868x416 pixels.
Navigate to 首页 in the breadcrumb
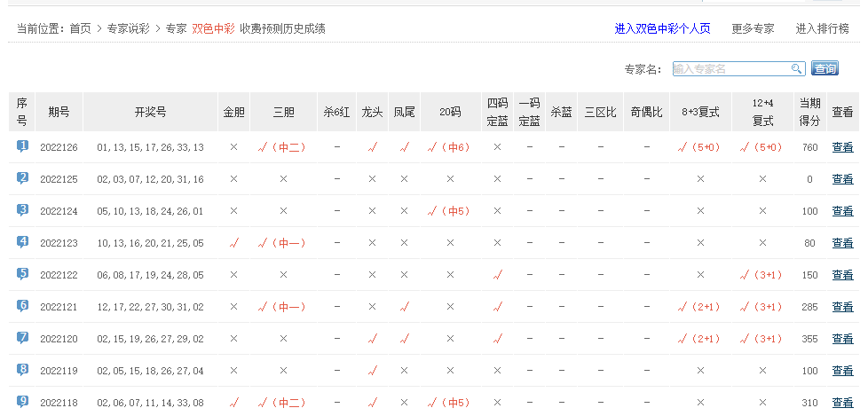tap(80, 28)
